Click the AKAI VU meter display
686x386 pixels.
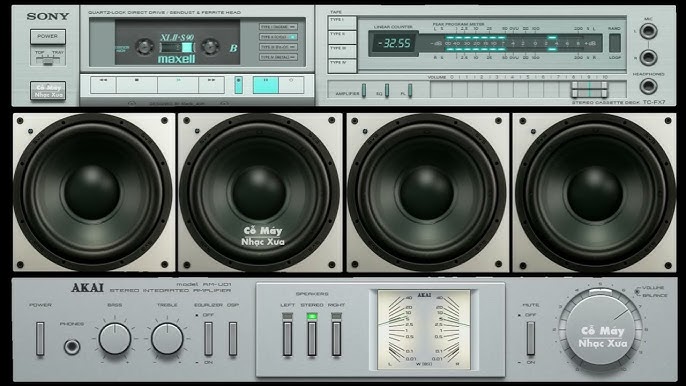424,329
